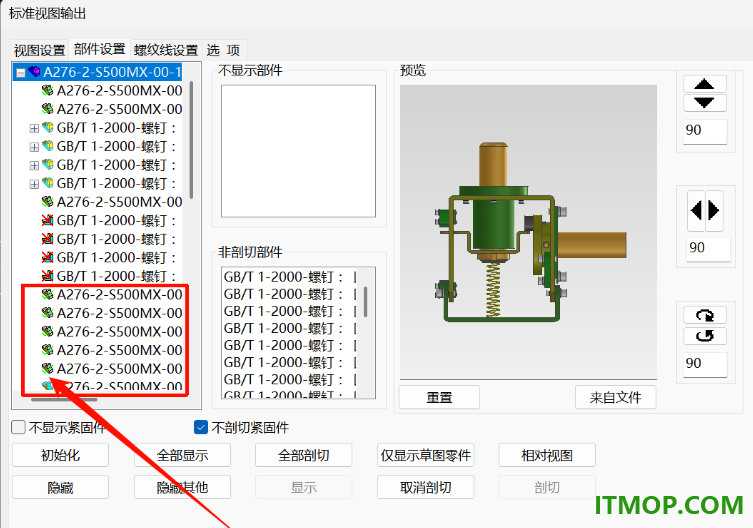Click the right arrow rotation icon

tap(714, 210)
